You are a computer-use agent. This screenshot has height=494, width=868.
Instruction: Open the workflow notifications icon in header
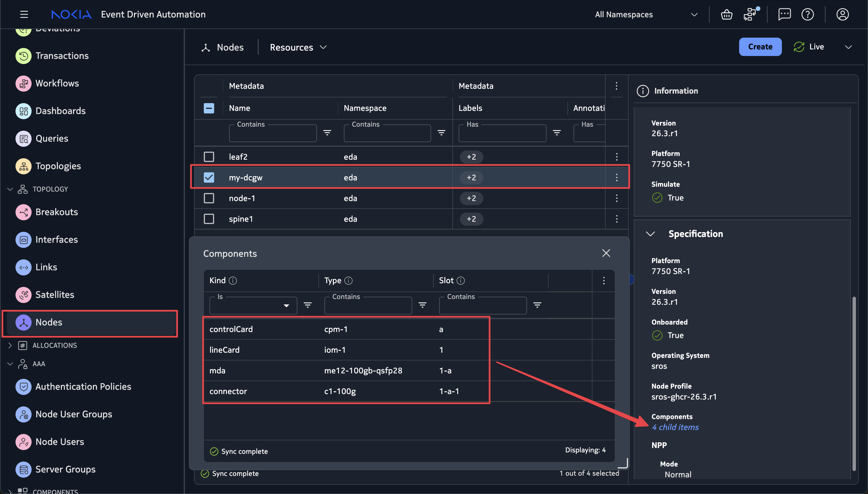point(750,14)
